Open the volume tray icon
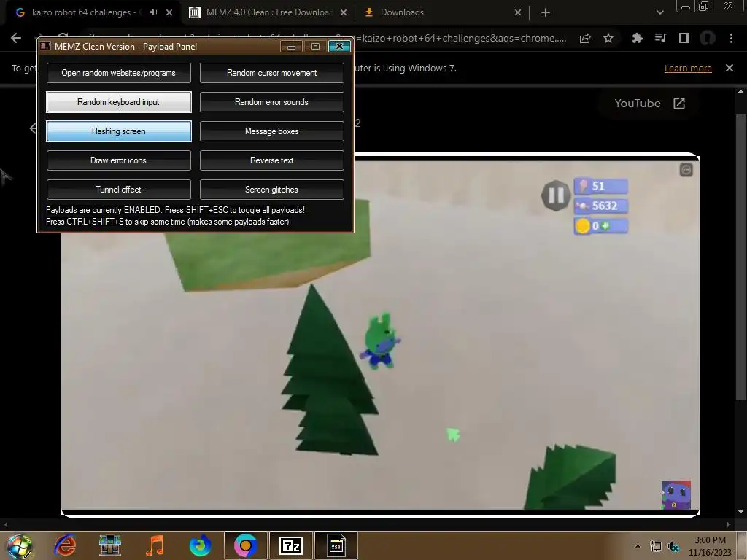Image resolution: width=747 pixels, height=560 pixels. (673, 546)
